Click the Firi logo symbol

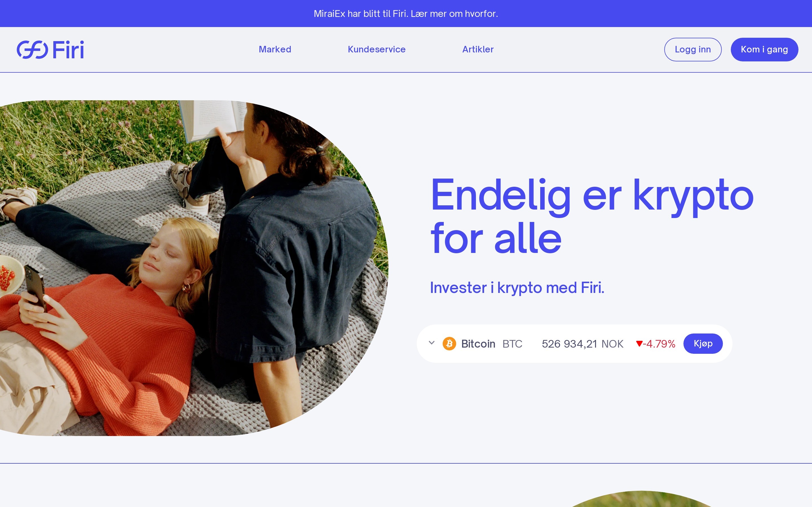(x=32, y=50)
